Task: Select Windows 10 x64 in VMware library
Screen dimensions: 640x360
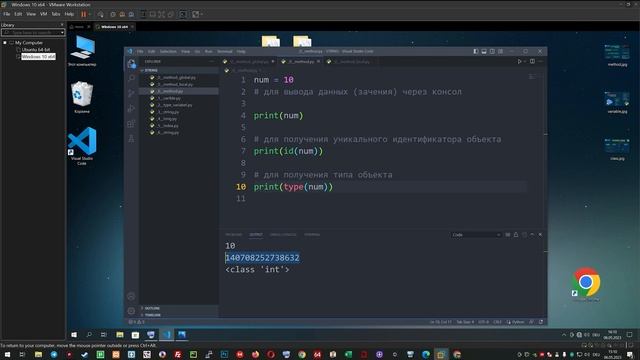Action: click(38, 57)
